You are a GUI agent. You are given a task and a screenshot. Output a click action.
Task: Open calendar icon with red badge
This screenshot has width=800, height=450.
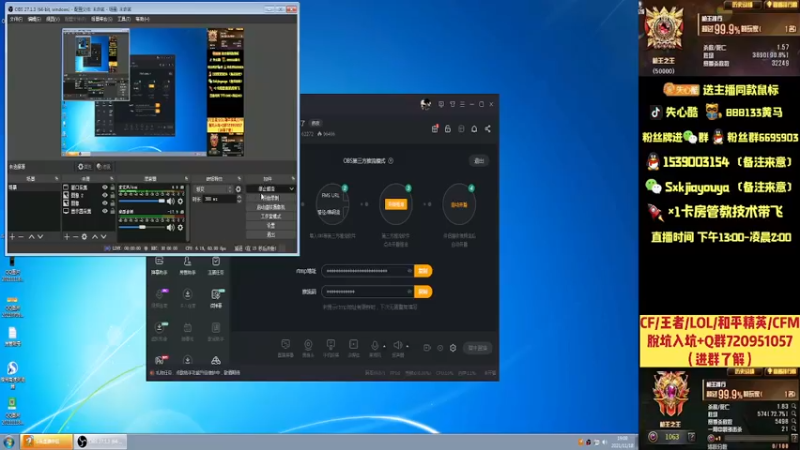point(435,129)
